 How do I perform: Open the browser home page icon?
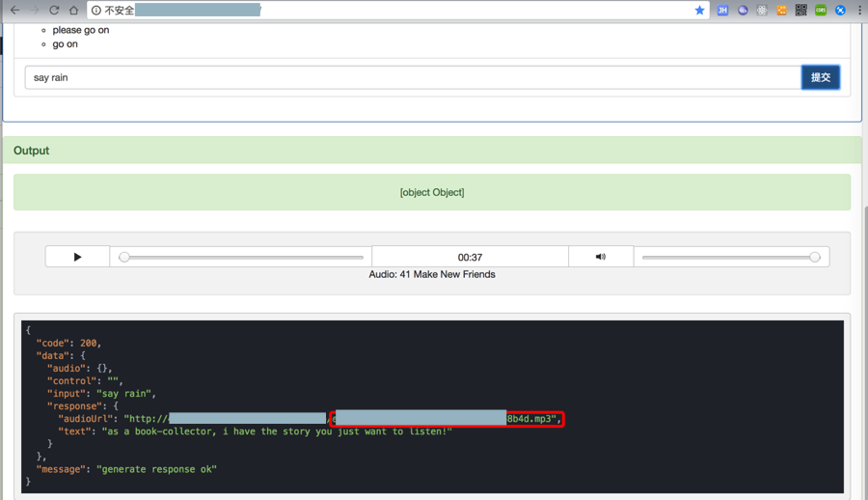click(73, 10)
